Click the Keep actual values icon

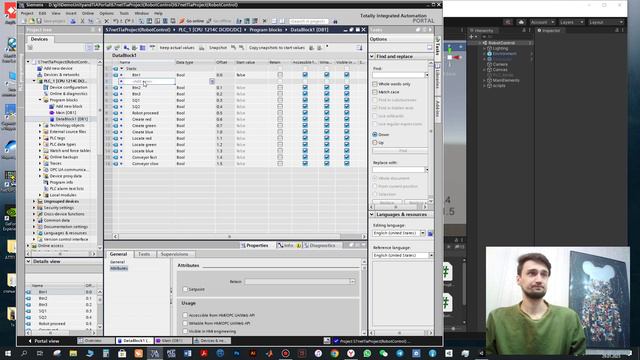click(x=153, y=48)
